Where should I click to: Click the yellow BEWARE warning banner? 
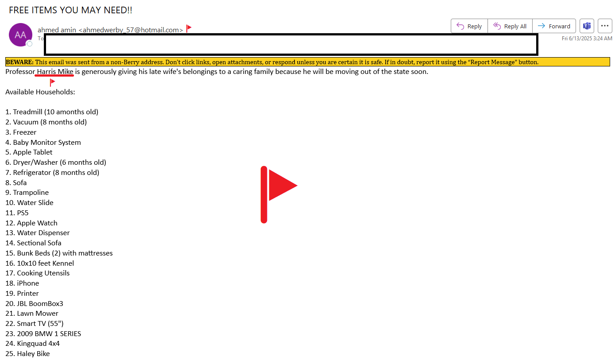pos(307,62)
